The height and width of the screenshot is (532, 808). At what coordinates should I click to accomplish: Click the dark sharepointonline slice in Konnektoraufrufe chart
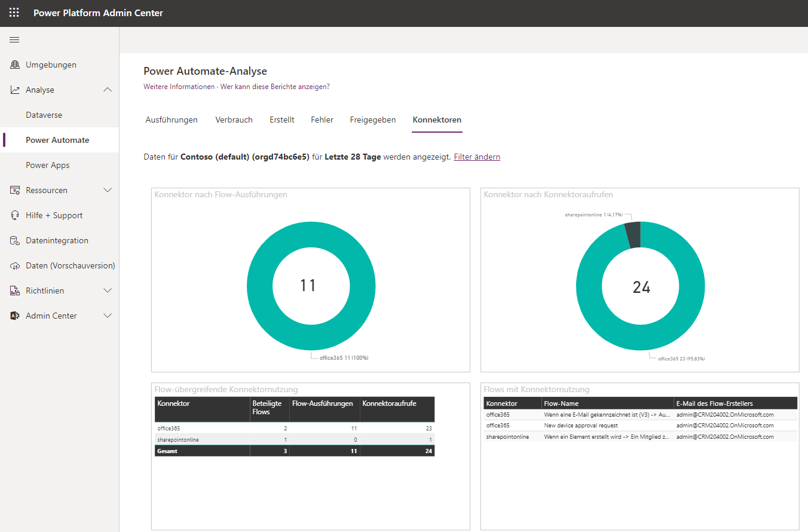[x=632, y=234]
